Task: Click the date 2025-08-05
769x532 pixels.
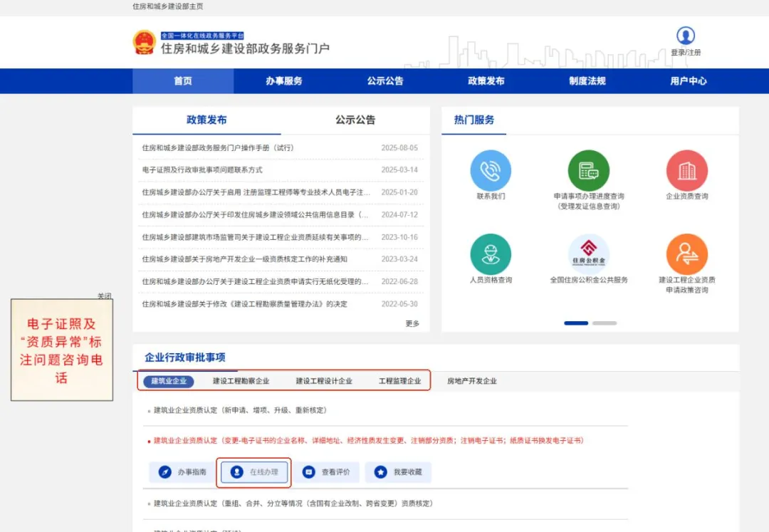Action: coord(399,147)
